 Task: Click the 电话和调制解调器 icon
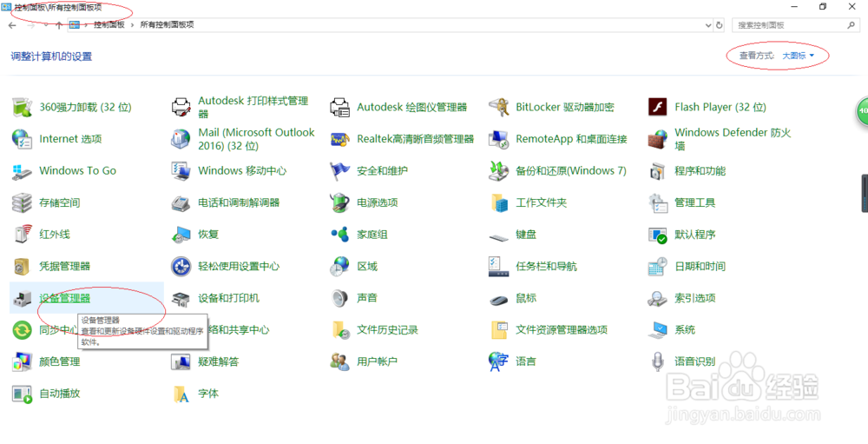[x=181, y=202]
